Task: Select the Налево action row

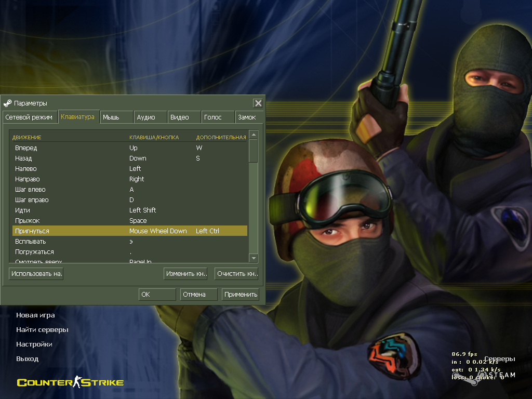Action: [129, 169]
